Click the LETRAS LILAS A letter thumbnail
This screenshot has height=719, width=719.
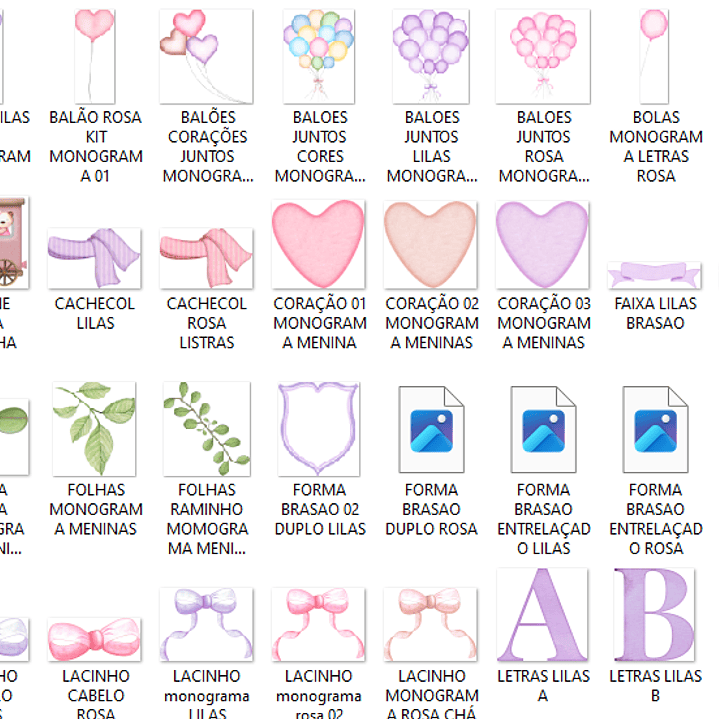pos(542,614)
